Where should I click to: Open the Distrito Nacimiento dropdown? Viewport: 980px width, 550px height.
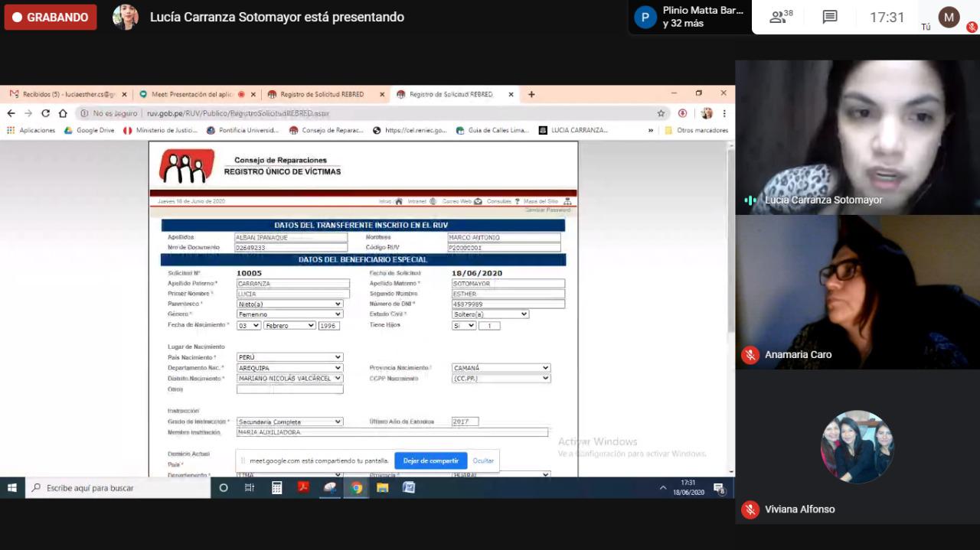[x=289, y=379]
